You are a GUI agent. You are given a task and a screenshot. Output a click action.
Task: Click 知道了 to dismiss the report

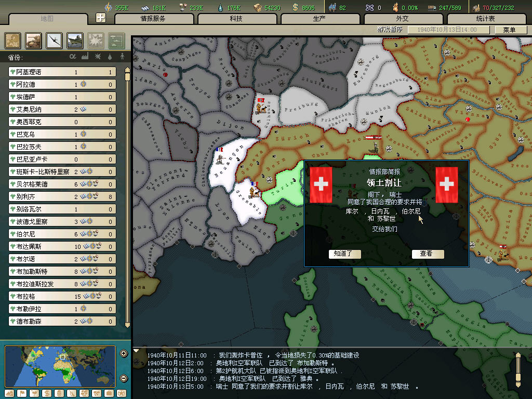pyautogui.click(x=344, y=254)
